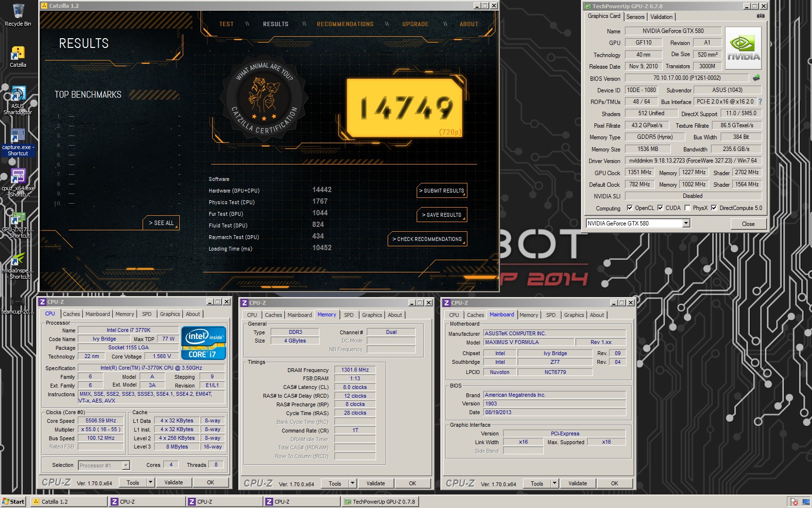Open Caches tab in first CPU-Z window
This screenshot has width=812, height=508.
click(71, 314)
